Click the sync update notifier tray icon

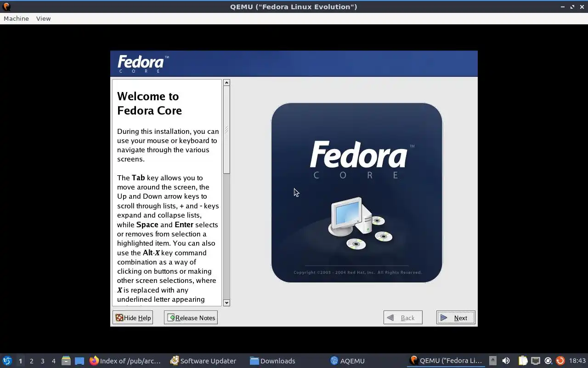(548, 361)
